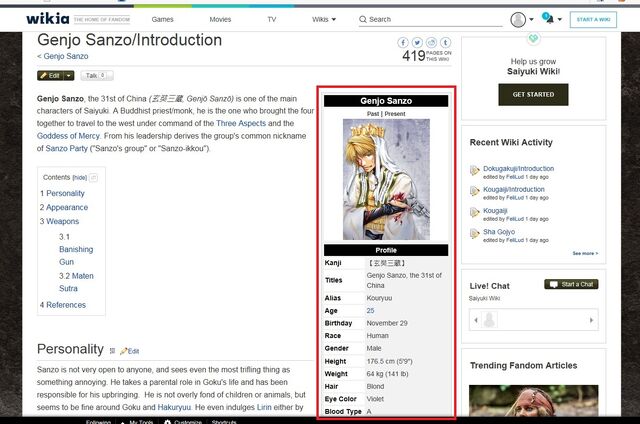640x424 pixels.
Task: Open the Goddess of Mercy link
Action: [68, 136]
